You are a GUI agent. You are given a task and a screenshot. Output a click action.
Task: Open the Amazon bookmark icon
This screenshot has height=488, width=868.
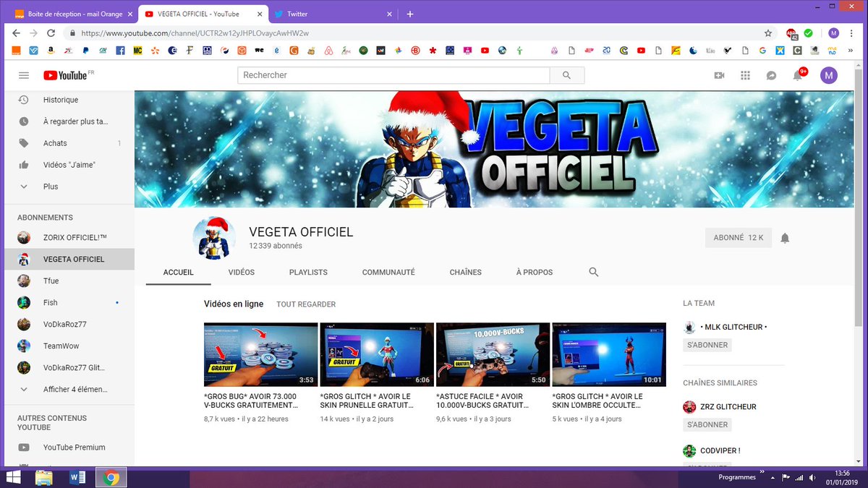click(x=51, y=51)
